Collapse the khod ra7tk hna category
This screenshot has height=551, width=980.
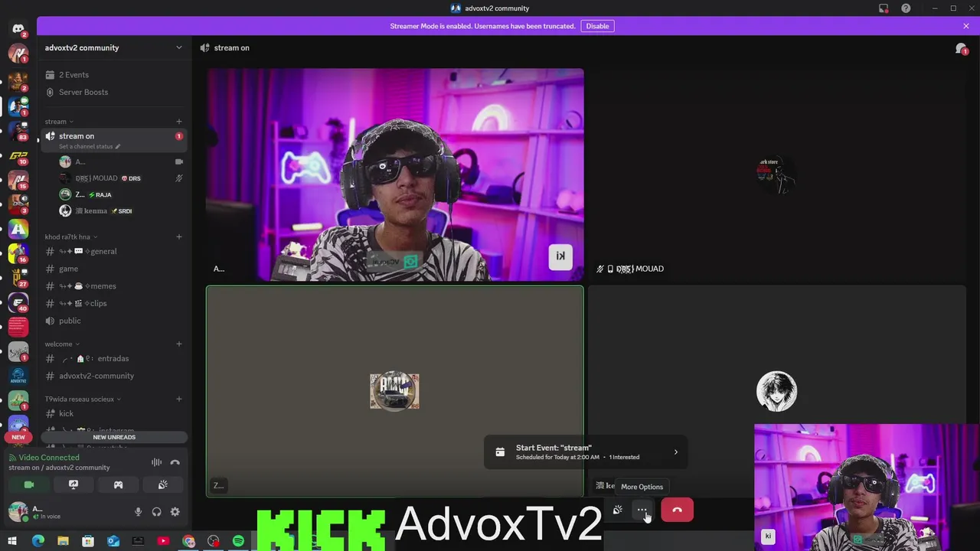pyautogui.click(x=70, y=237)
